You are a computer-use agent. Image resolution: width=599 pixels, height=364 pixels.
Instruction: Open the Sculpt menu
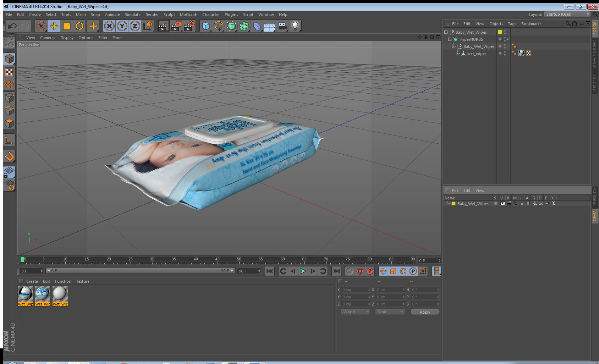coord(169,15)
